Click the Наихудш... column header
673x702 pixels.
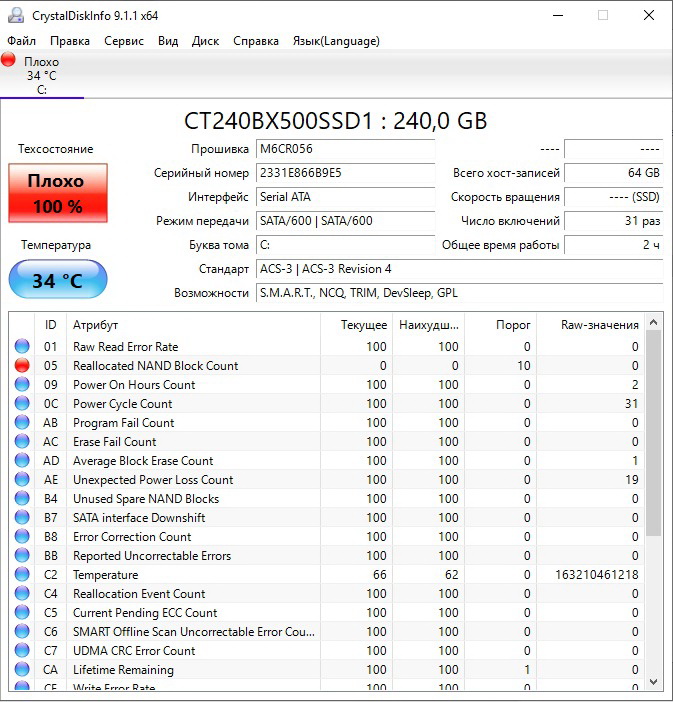pyautogui.click(x=429, y=325)
